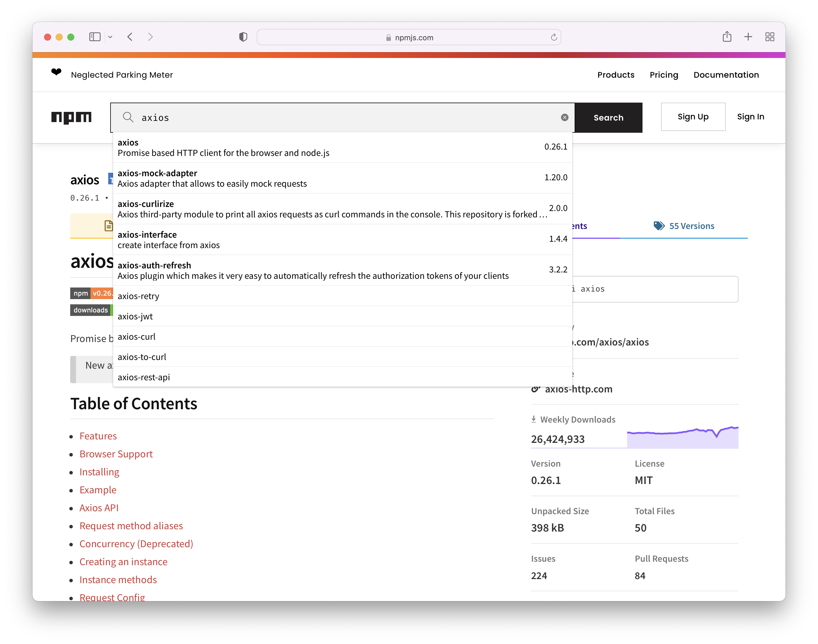Click the npm logo

pos(71,117)
